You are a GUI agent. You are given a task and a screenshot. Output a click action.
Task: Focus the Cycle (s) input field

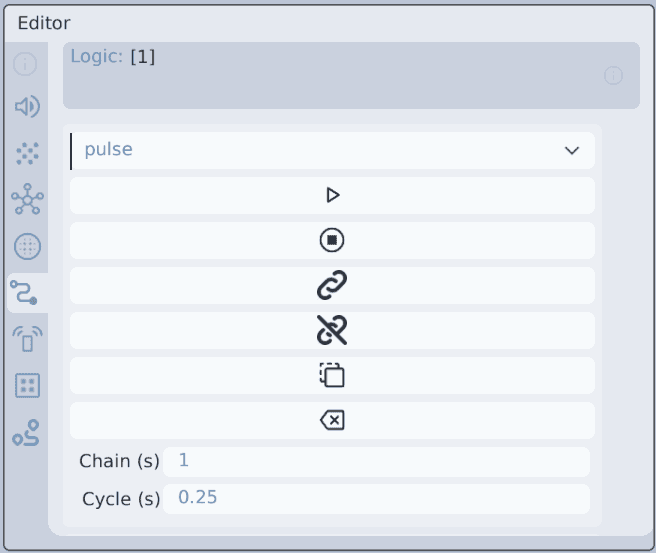(x=376, y=499)
